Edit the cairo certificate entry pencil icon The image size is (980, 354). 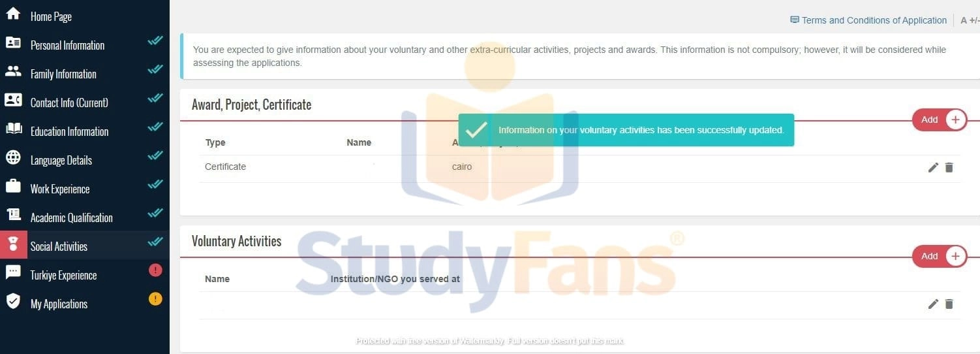coord(933,168)
